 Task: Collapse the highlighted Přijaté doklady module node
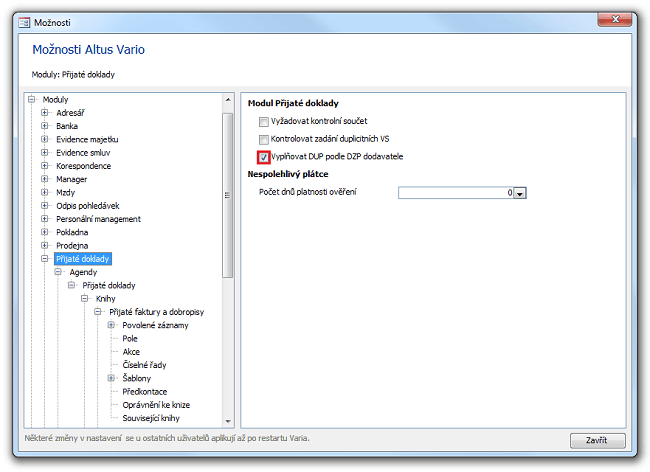point(44,259)
